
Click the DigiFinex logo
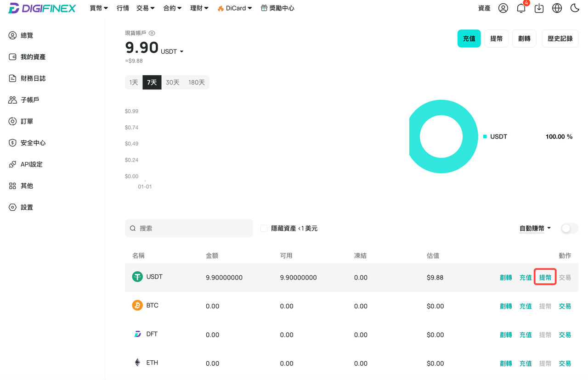pyautogui.click(x=42, y=8)
